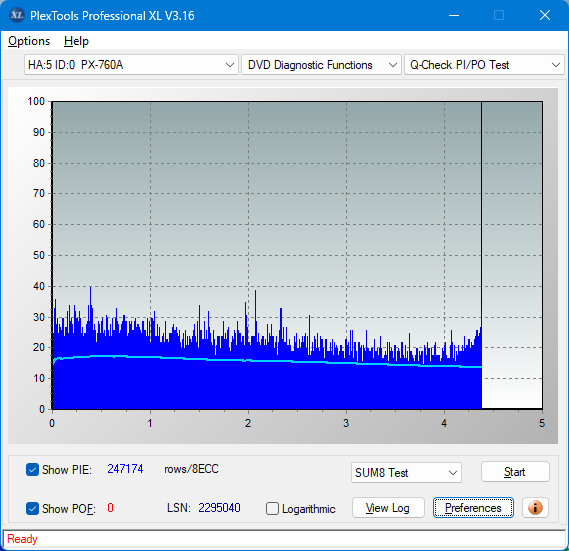Click the PlexTools XL app icon
Screen dimensions: 569x551
(x=17, y=15)
